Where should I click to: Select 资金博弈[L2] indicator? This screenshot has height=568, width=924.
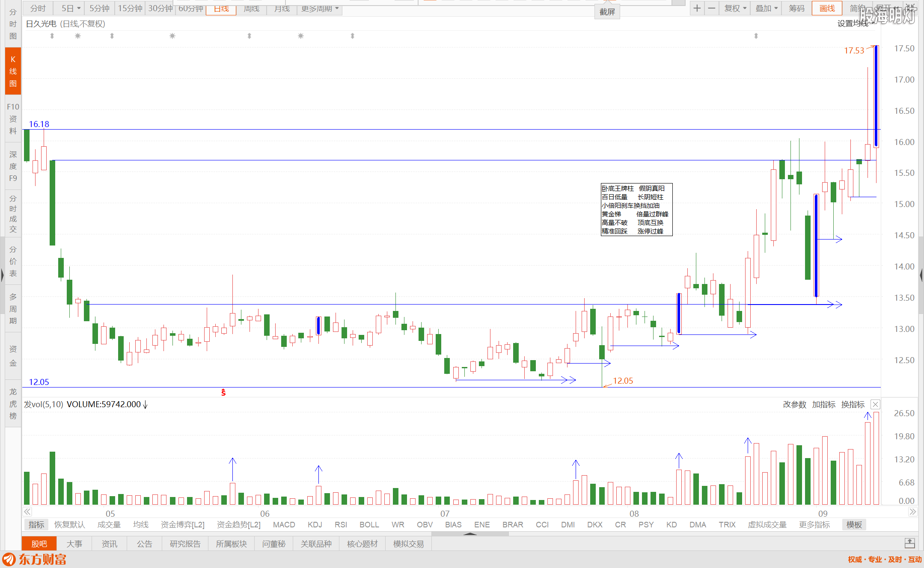point(183,524)
